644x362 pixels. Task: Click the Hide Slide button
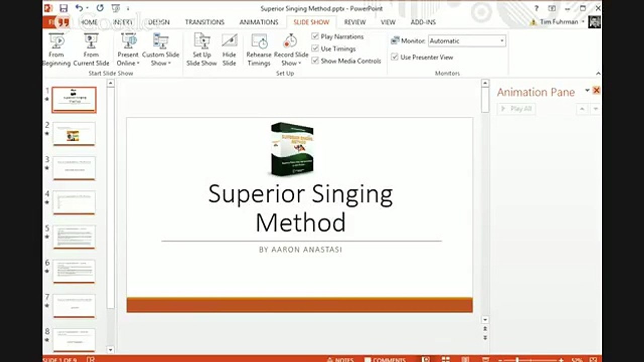coord(229,49)
